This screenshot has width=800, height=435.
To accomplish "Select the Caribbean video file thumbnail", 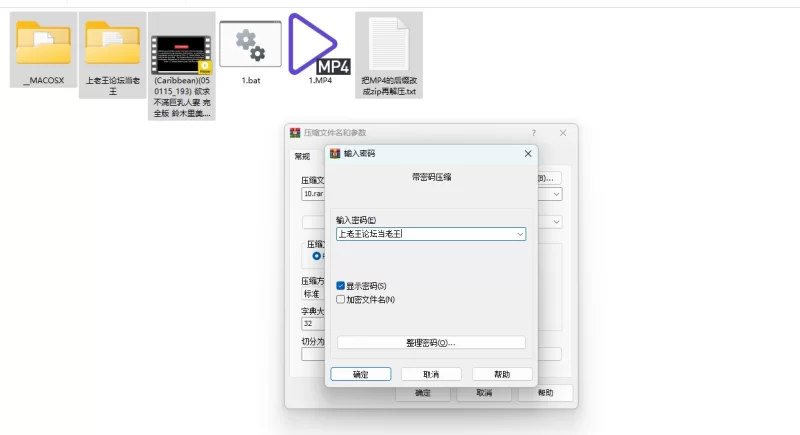I will coord(182,55).
